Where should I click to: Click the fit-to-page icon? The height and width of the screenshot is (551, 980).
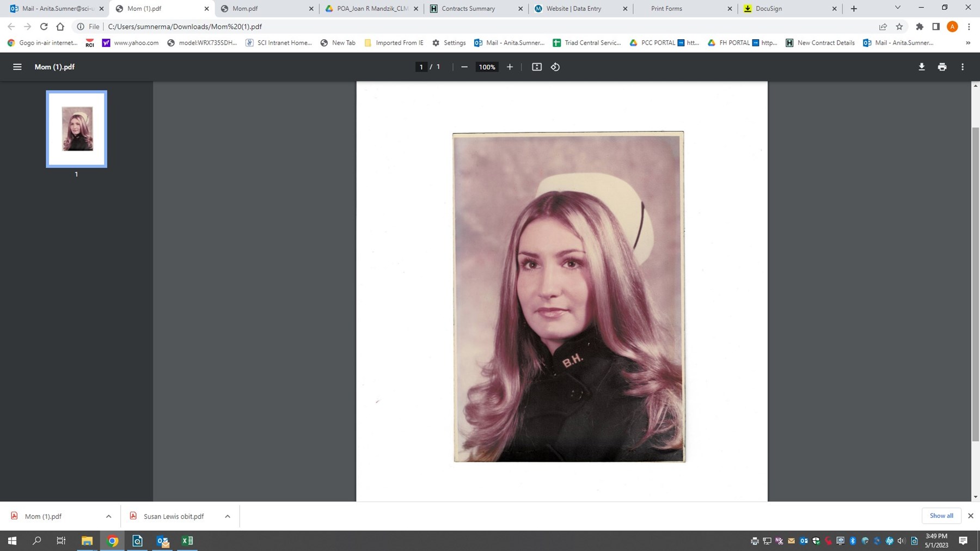tap(537, 66)
